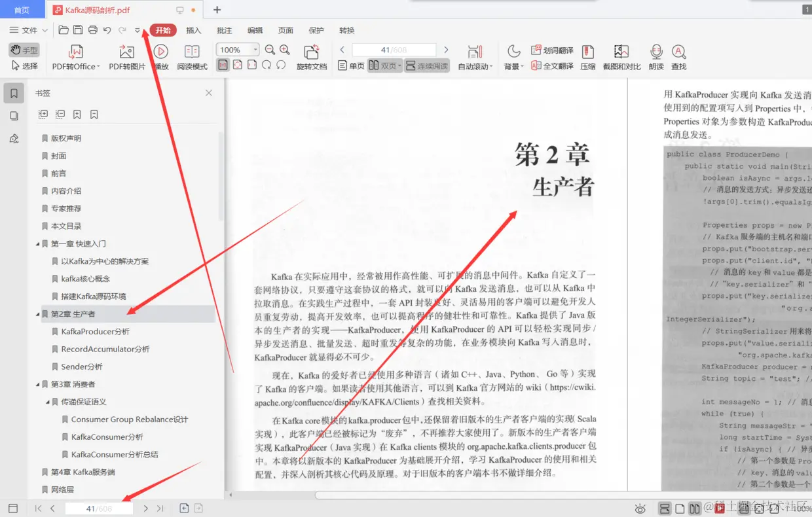812x517 pixels.
Task: Start slideshow with the 播放 icon
Action: point(160,52)
